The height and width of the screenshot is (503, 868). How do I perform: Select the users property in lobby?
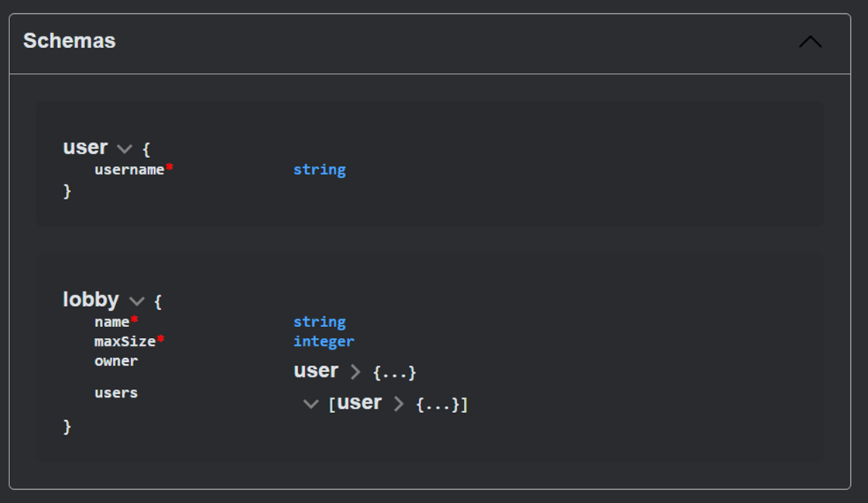click(x=116, y=393)
